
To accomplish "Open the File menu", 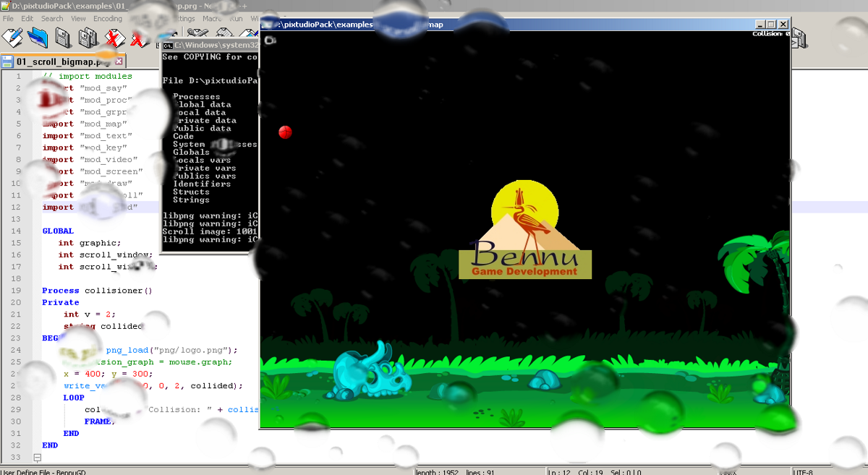I will point(9,18).
